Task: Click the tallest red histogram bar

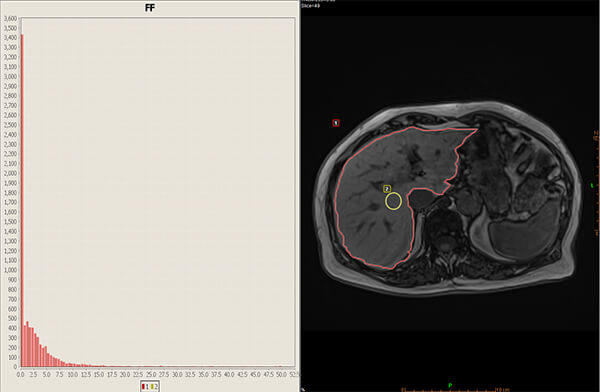Action: point(22,200)
